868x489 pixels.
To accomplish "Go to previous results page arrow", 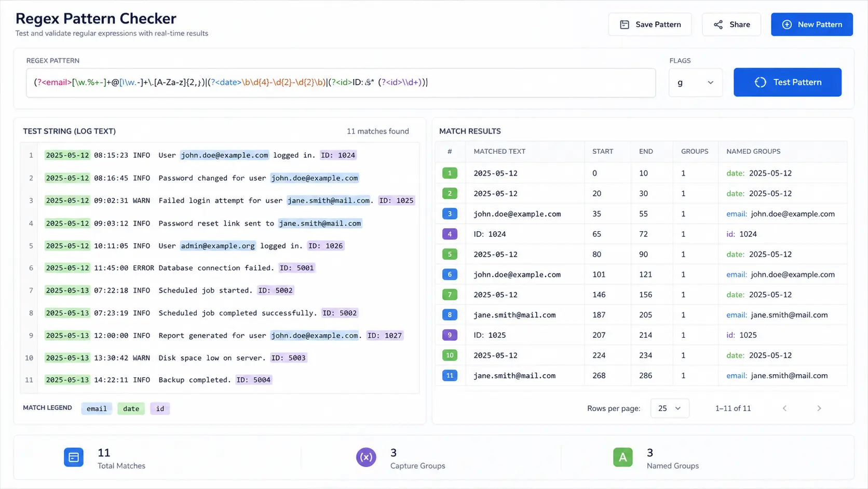I will click(x=784, y=408).
